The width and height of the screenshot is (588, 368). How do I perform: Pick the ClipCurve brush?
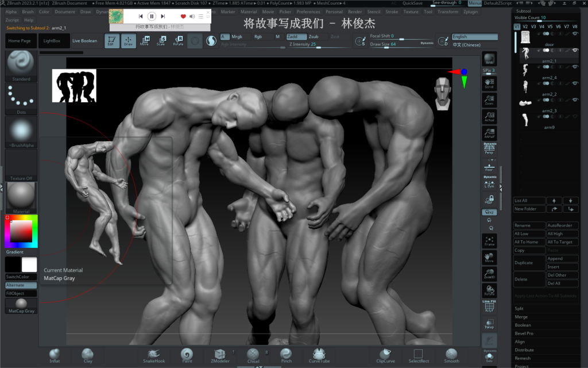386,355
